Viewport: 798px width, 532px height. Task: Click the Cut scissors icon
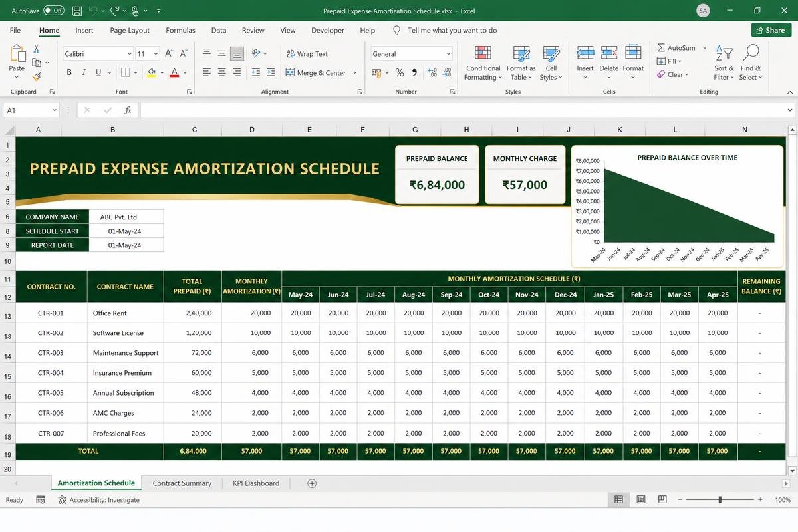tap(37, 49)
